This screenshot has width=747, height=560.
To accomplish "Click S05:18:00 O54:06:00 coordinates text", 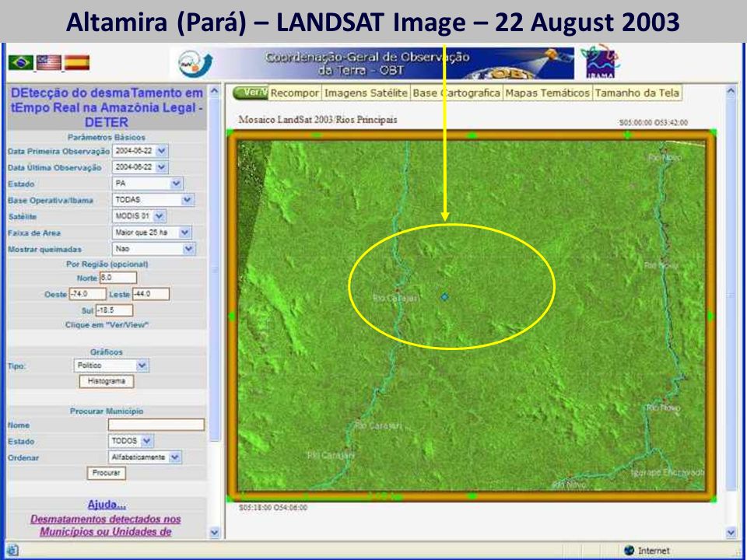I will (x=273, y=508).
